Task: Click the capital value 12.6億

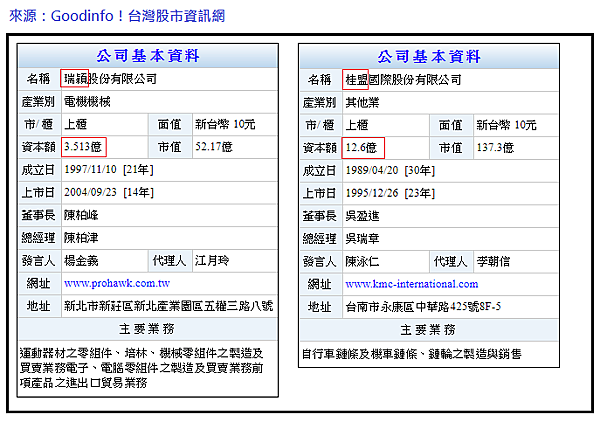Action: (361, 148)
